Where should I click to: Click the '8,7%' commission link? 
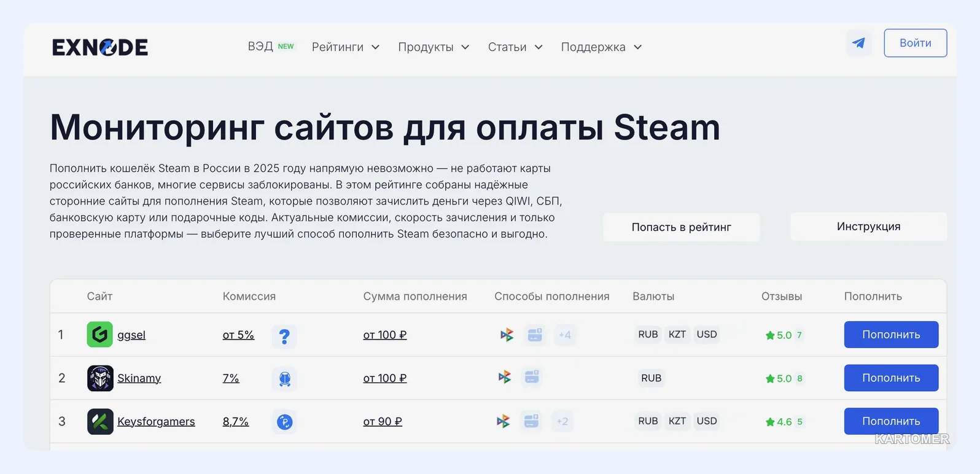236,422
